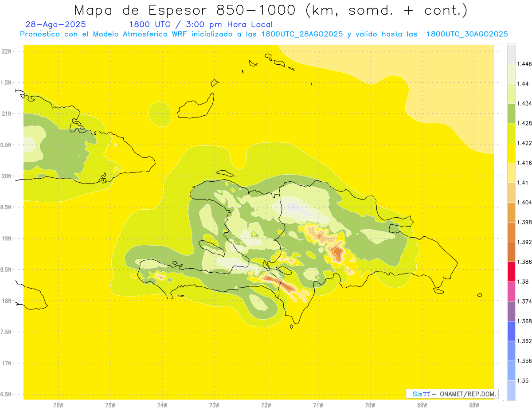This screenshot has height=411, width=532.
Task: Click the 68W longitude axis label
Action: (x=474, y=405)
